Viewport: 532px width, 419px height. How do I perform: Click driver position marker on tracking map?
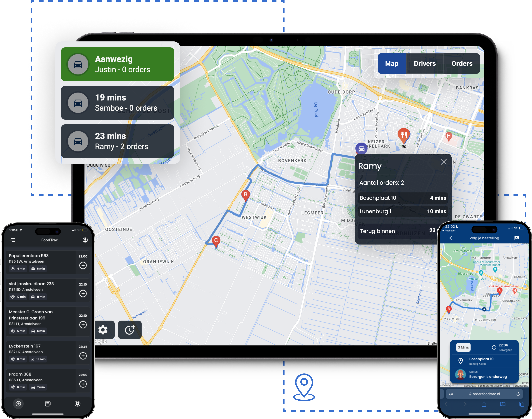(484, 309)
